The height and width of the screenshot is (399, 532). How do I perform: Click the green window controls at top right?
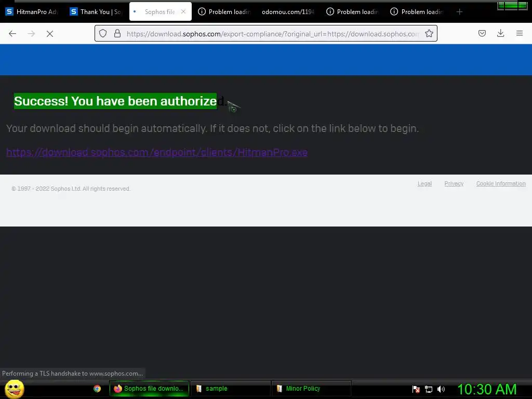point(512,5)
